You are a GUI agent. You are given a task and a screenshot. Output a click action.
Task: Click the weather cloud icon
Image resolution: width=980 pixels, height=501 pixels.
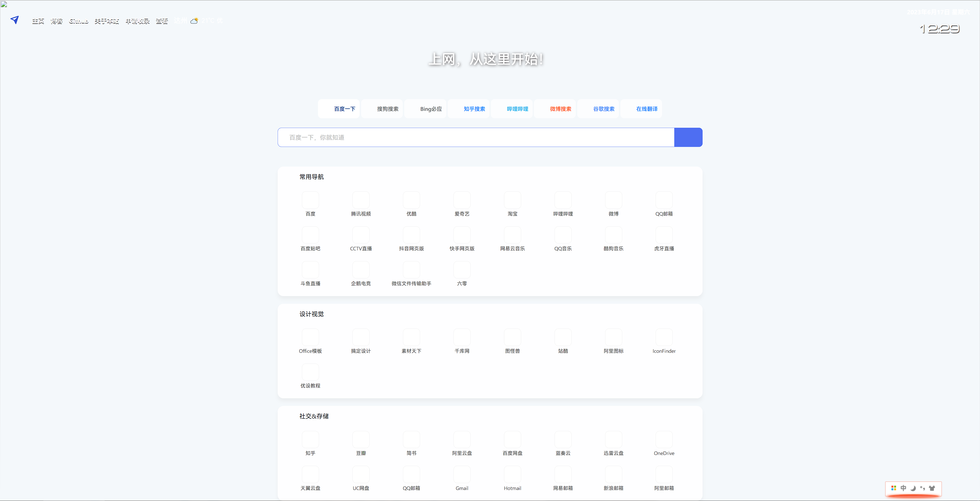click(x=194, y=21)
